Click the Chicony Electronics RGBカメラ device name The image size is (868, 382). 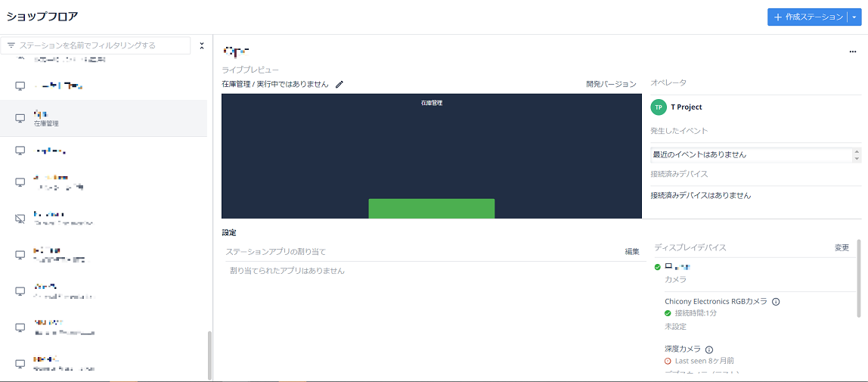tap(716, 302)
